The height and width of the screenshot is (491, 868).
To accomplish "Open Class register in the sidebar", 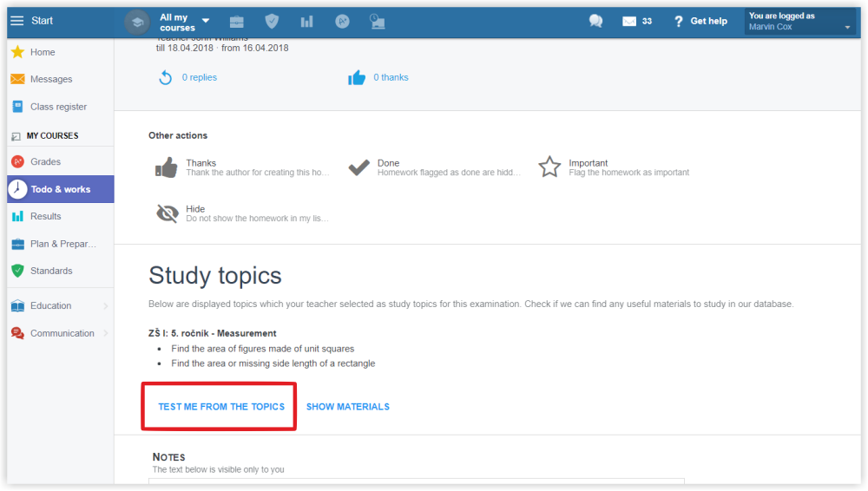I will tap(58, 107).
